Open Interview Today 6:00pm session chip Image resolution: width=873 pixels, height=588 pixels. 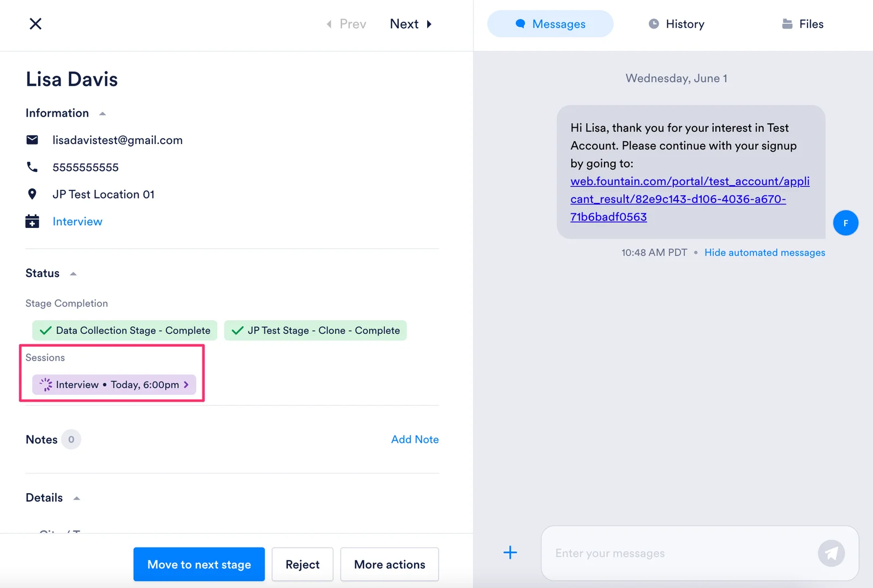[x=113, y=385]
